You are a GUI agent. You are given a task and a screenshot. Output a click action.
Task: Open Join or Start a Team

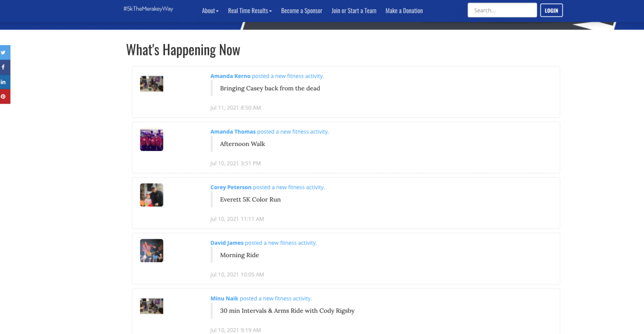[354, 11]
